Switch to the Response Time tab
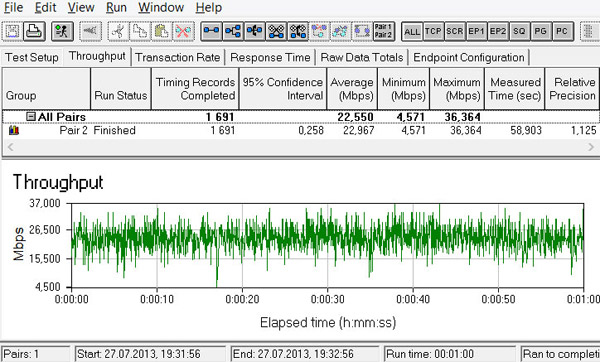600x362 pixels. click(270, 57)
